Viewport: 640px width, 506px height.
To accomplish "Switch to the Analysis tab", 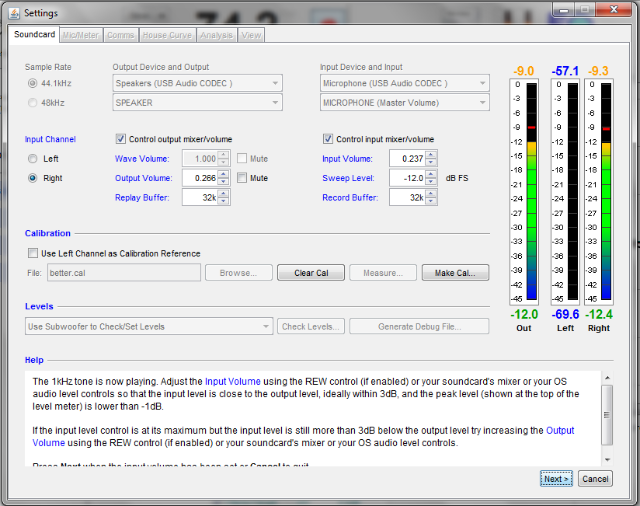I will click(216, 36).
